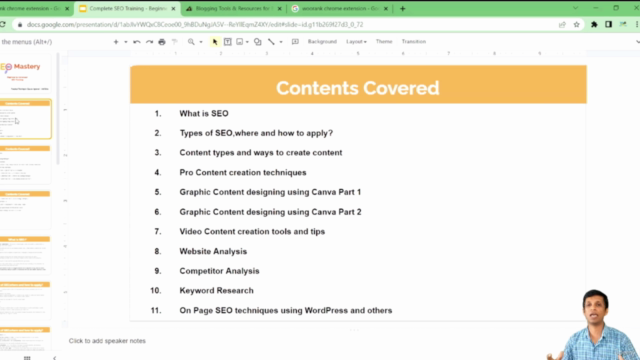Screen dimensions: 640x360
Task: Click 'Pro Content creation techniques' line
Action: pyautogui.click(x=243, y=173)
